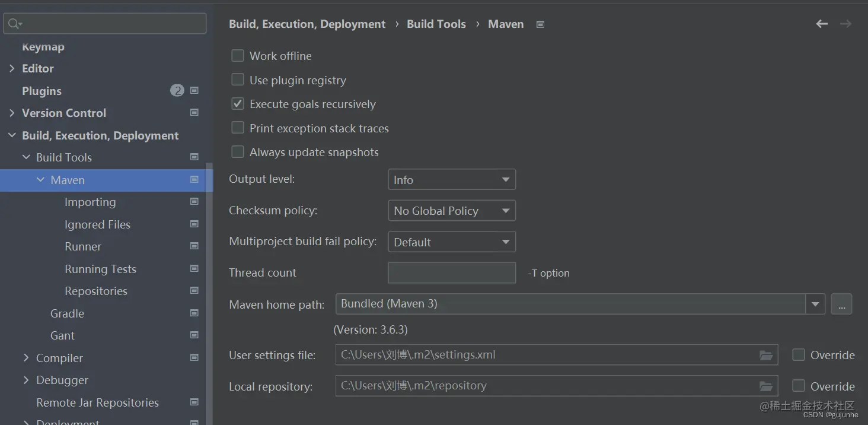868x425 pixels.
Task: Expand the Maven home path dropdown arrow
Action: pos(815,305)
